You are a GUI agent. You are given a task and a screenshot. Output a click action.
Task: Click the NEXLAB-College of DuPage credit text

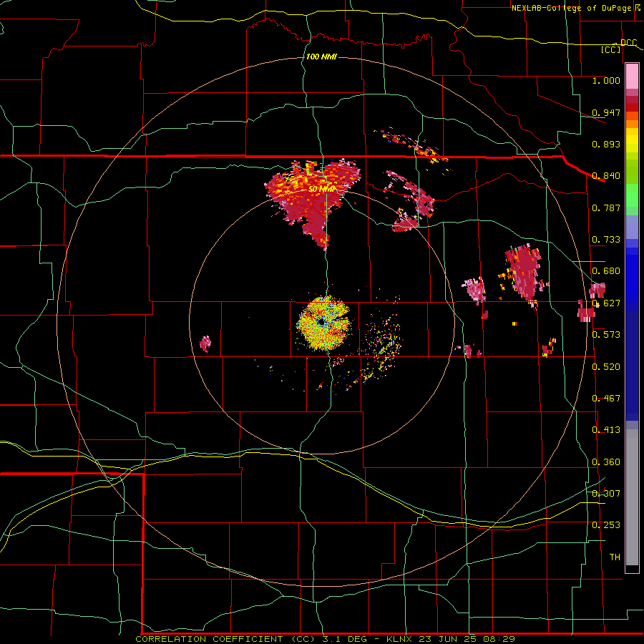[571, 8]
